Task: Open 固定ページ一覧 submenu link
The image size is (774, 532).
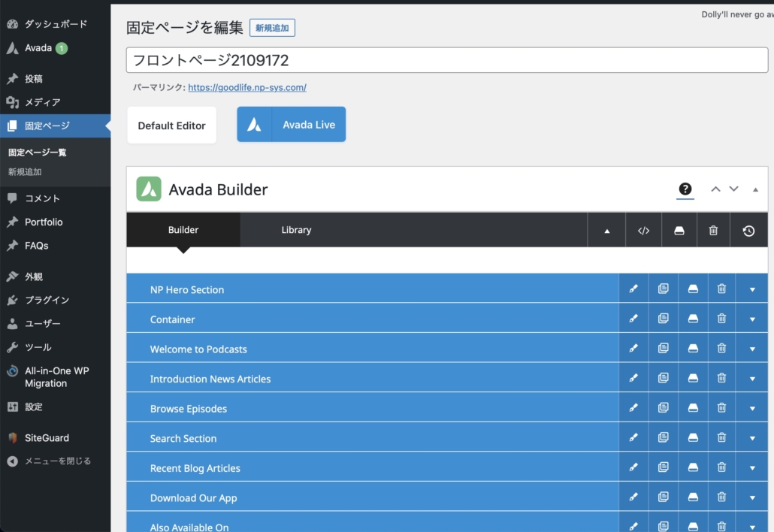Action: pyautogui.click(x=37, y=153)
